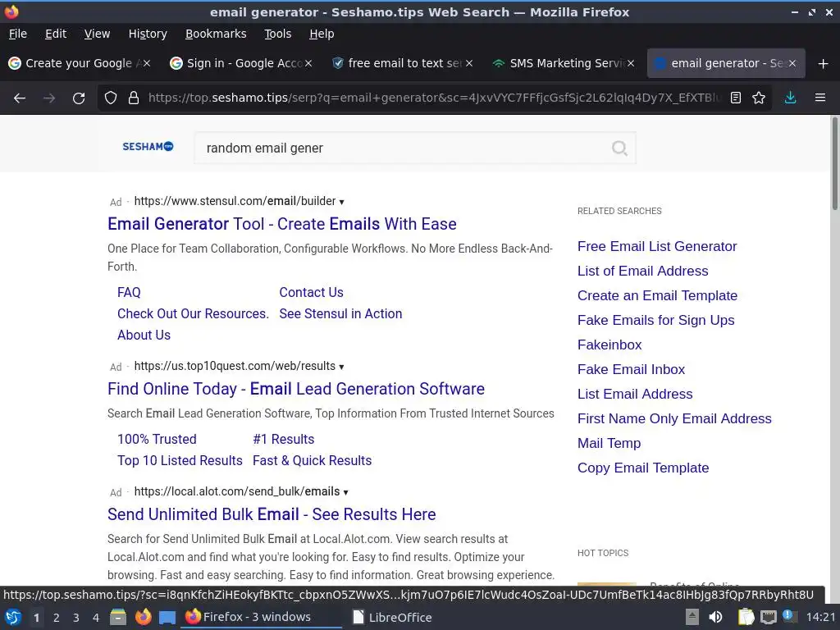This screenshot has height=630, width=840.
Task: Open 'Send Unlimited Bulk Email - See Results Here'
Action: pyautogui.click(x=272, y=514)
